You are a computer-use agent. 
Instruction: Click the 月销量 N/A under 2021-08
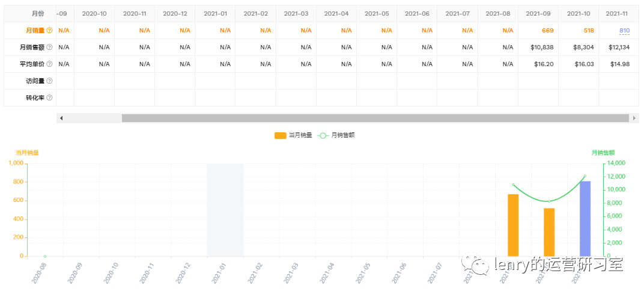click(508, 31)
